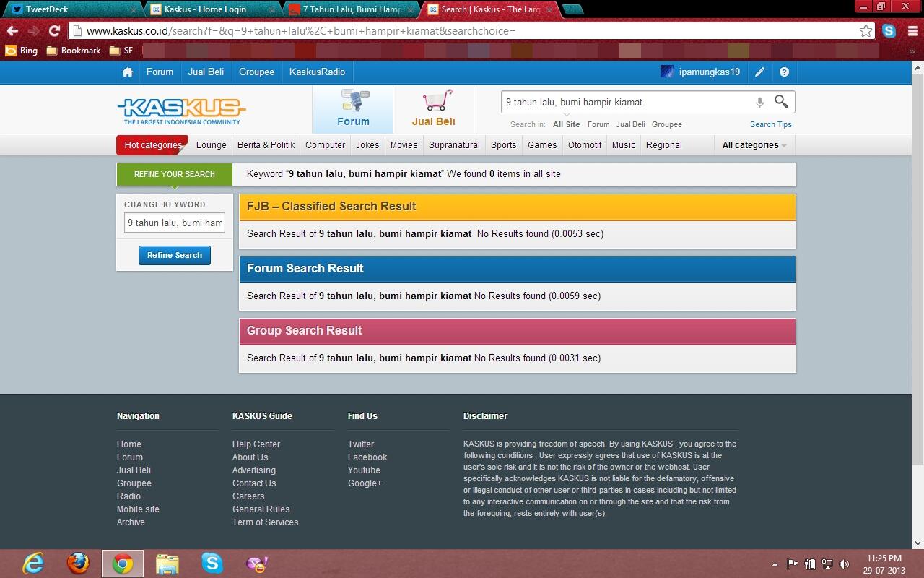Open the Bing bookmark
Image resolution: width=924 pixels, height=578 pixels.
pos(22,51)
